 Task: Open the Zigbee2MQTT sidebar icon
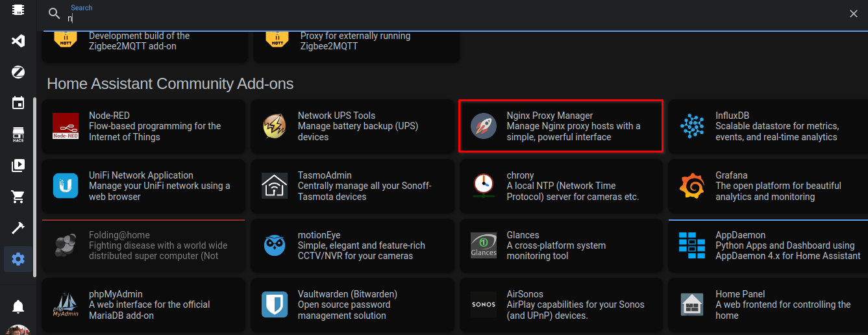point(18,72)
